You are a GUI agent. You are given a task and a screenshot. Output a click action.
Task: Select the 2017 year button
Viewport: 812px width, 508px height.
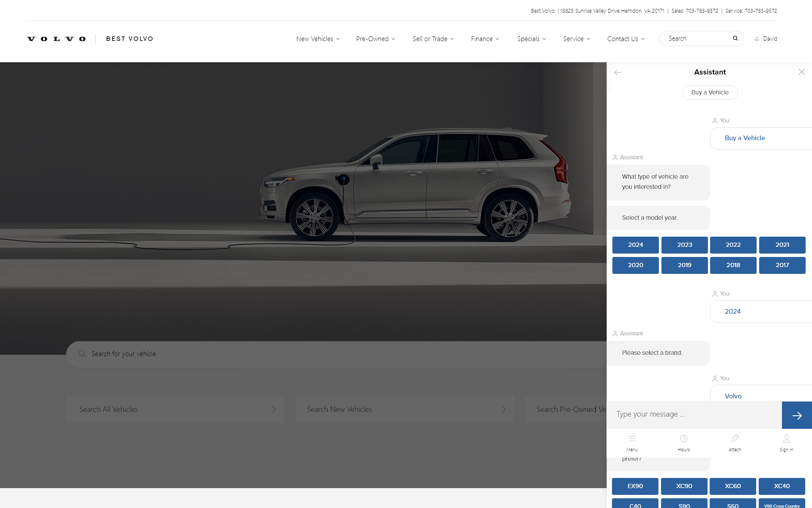tap(782, 265)
